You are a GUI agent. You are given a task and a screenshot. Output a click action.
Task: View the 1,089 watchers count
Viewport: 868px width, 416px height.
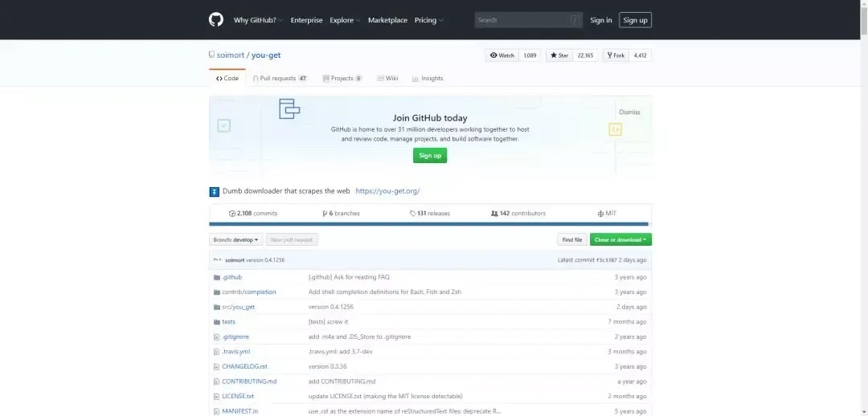[530, 55]
